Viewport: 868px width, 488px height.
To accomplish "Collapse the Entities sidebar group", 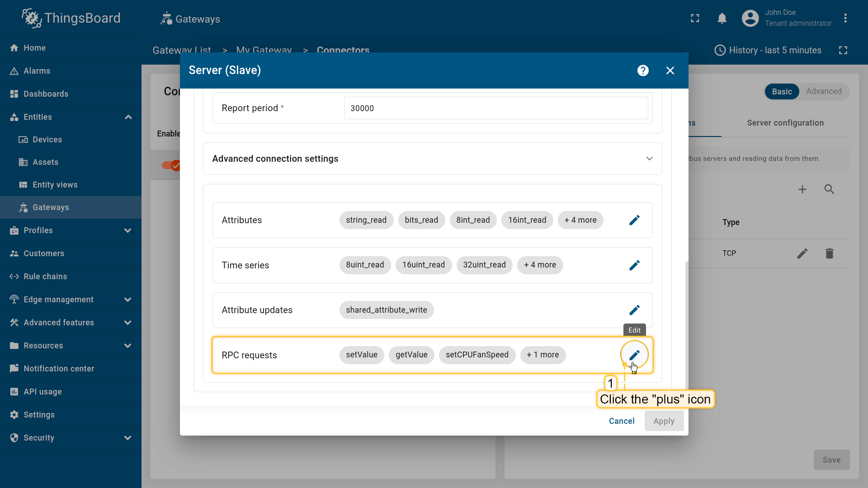I will [128, 117].
